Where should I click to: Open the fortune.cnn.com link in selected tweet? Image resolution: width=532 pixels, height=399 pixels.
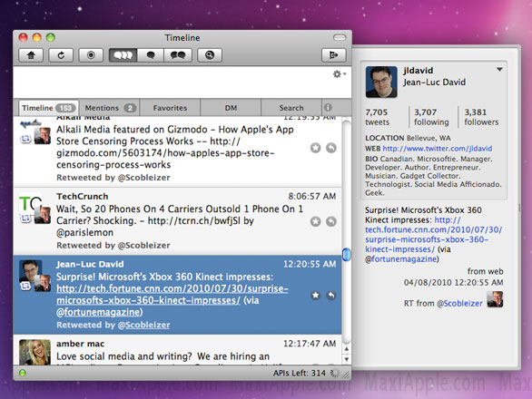[x=172, y=295]
